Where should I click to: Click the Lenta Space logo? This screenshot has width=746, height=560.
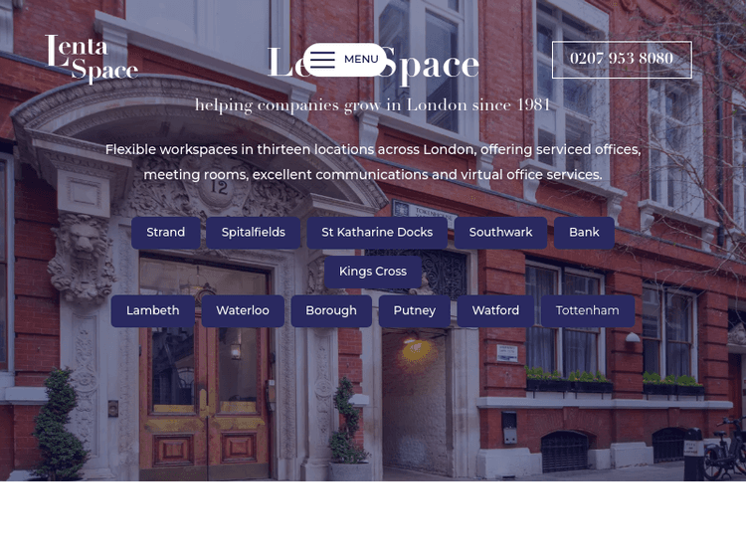(x=92, y=59)
